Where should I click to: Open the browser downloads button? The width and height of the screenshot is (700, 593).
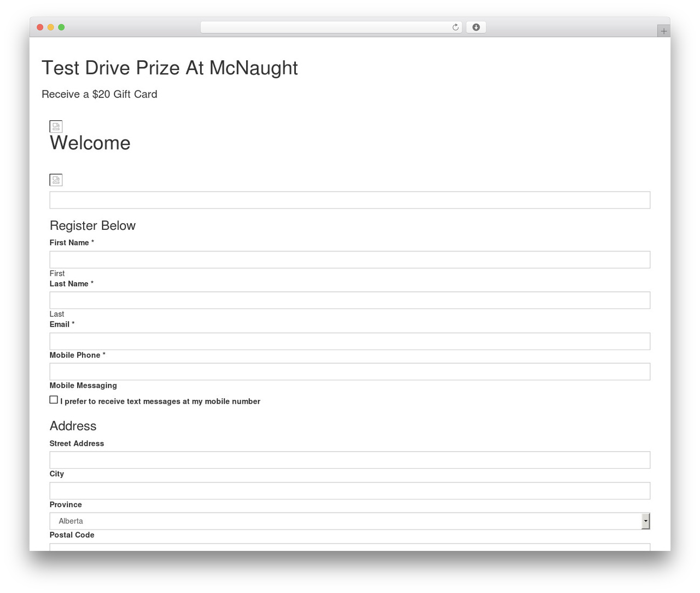point(476,27)
